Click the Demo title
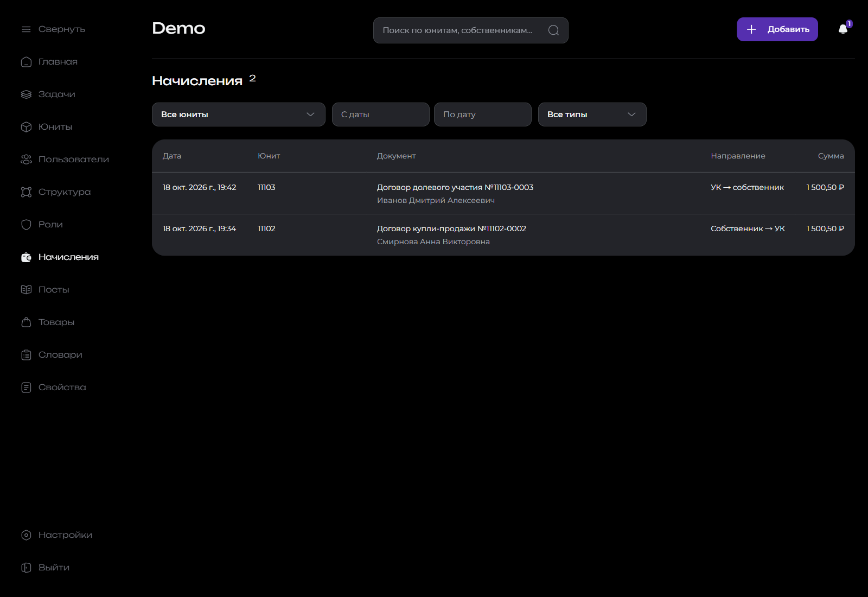The image size is (868, 597). point(178,28)
